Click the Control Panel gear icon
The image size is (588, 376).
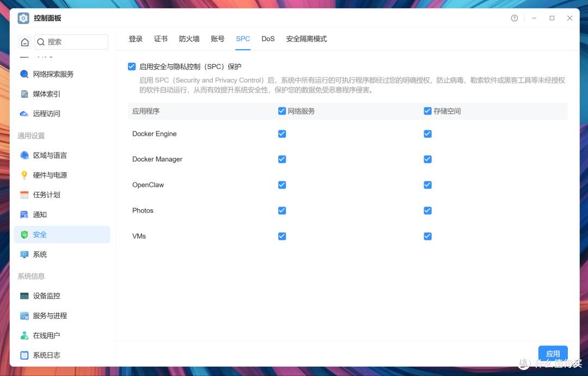(23, 18)
